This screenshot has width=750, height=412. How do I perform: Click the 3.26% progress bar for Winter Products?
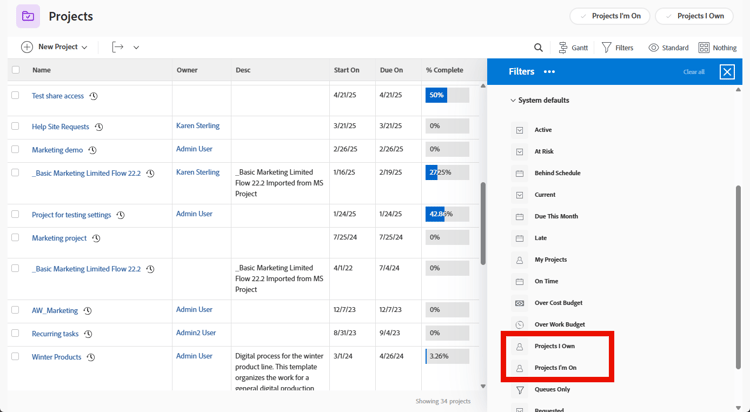(x=447, y=356)
